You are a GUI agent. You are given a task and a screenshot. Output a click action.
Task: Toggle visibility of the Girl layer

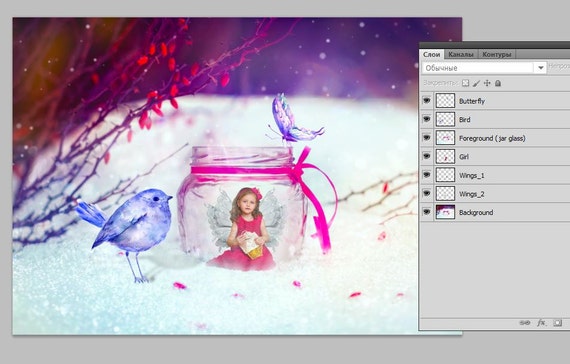(x=427, y=156)
